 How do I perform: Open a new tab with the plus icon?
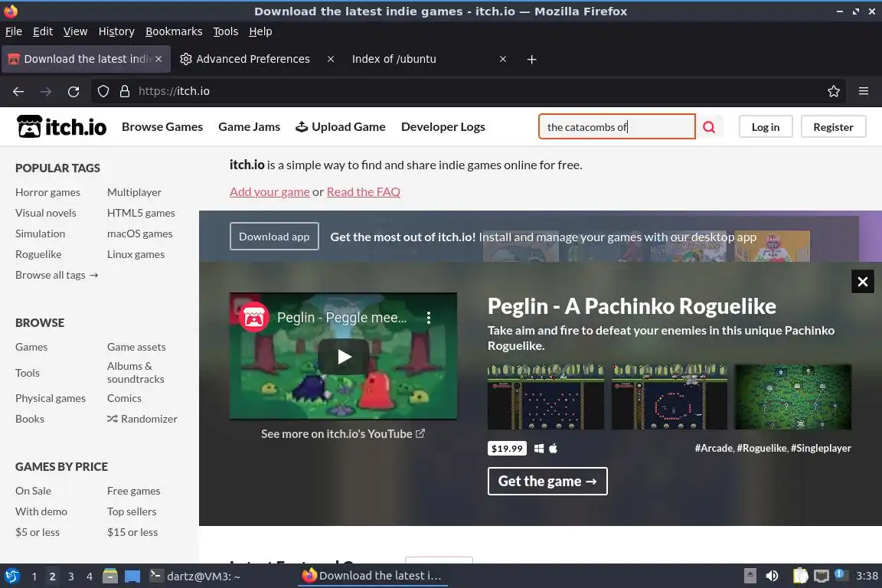click(531, 59)
